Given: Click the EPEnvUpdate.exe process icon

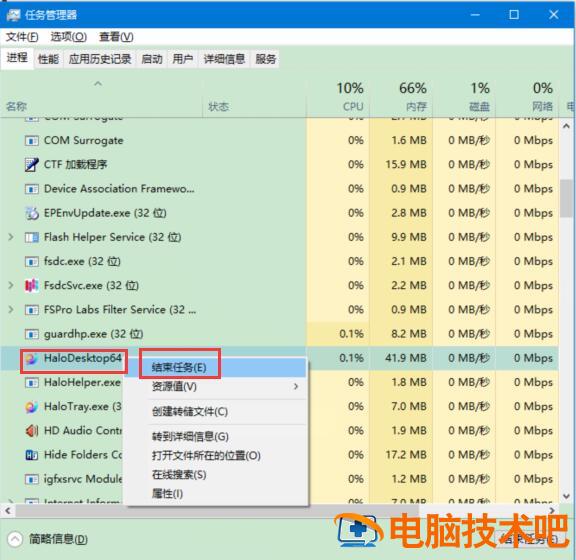Looking at the screenshot, I should point(32,213).
